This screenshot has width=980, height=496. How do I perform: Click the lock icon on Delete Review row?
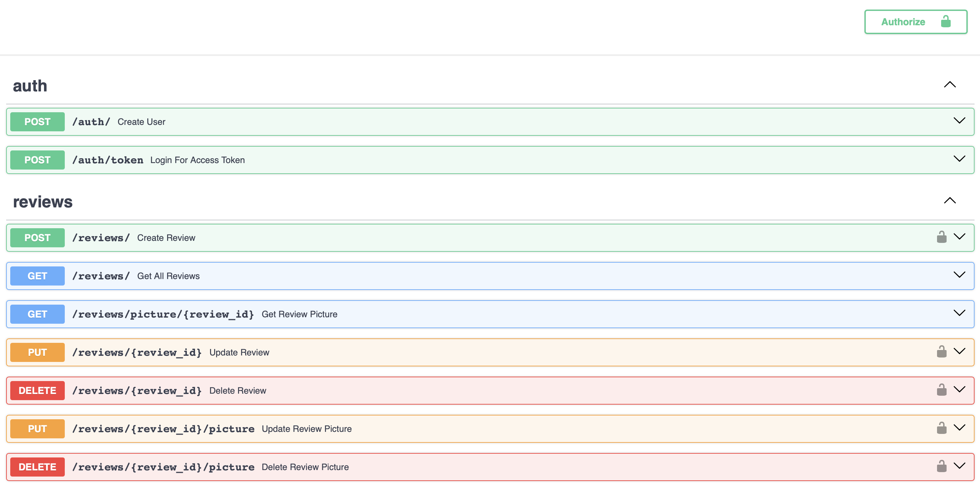(941, 390)
